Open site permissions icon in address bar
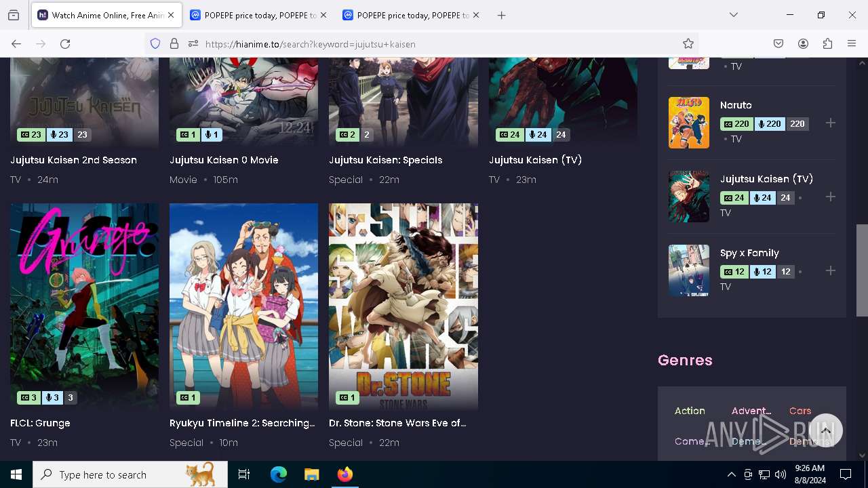The image size is (868, 488). coord(193,44)
